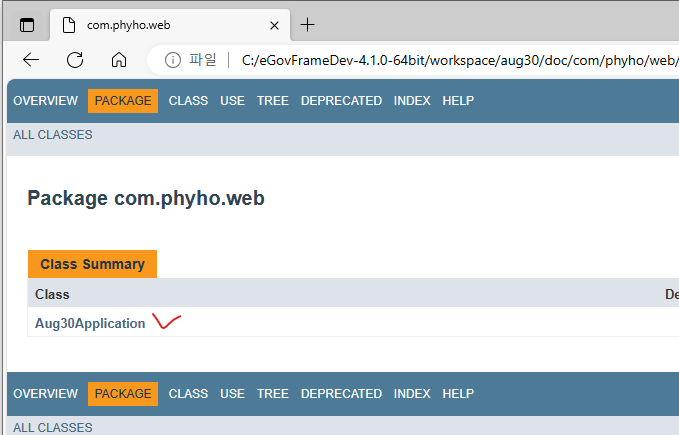Open ALL CLASSES link below top navigation

(53, 135)
